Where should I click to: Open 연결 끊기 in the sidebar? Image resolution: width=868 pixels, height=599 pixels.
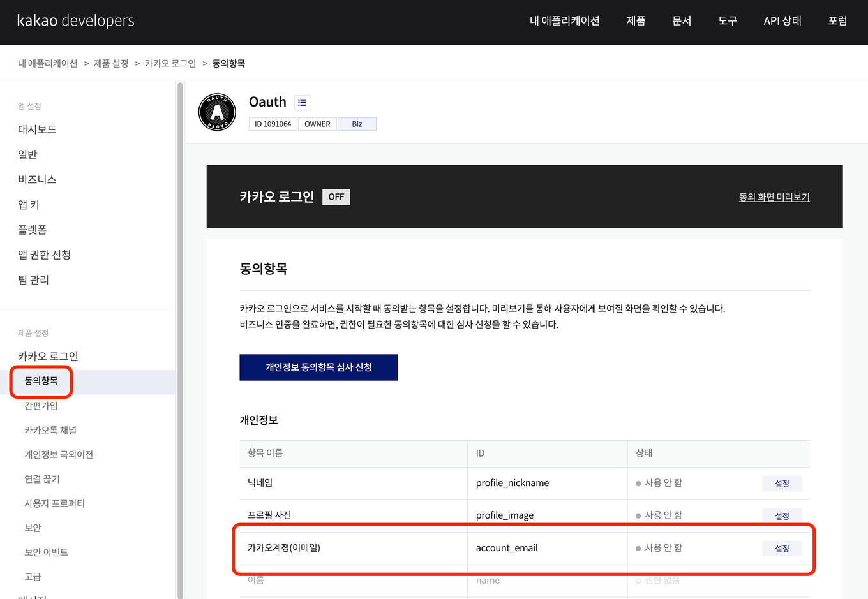tap(42, 479)
